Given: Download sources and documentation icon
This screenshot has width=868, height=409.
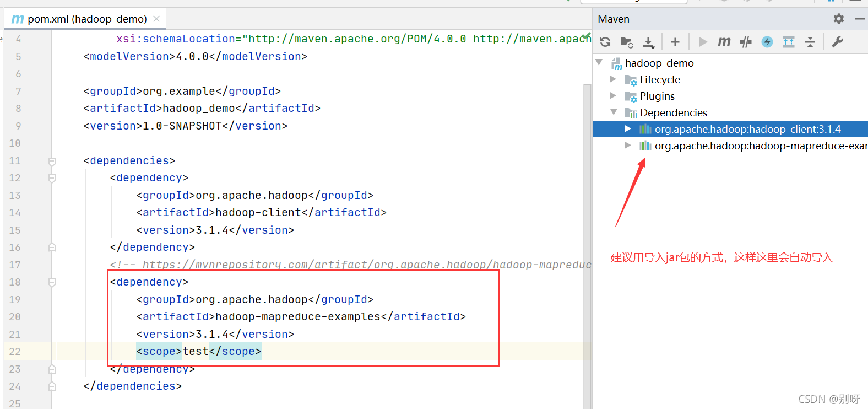Looking at the screenshot, I should click(649, 42).
